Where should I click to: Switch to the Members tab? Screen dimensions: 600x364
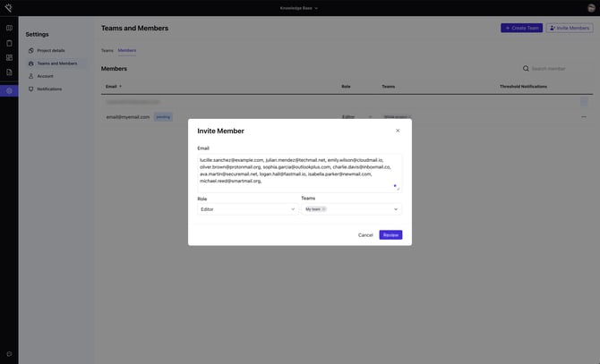coord(126,50)
